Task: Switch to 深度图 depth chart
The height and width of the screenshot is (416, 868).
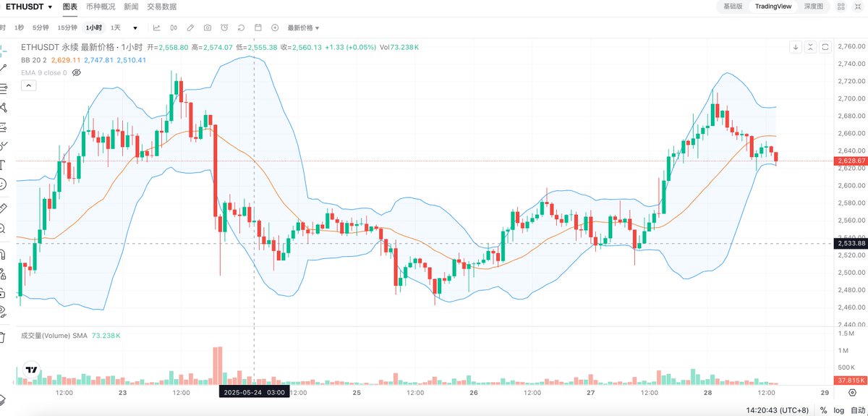Action: click(814, 6)
